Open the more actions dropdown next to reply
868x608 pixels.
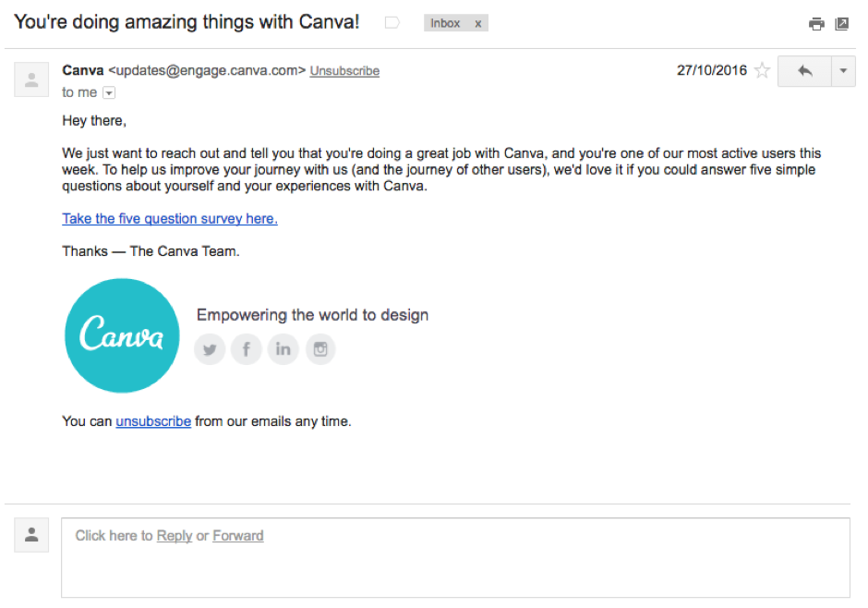[843, 71]
